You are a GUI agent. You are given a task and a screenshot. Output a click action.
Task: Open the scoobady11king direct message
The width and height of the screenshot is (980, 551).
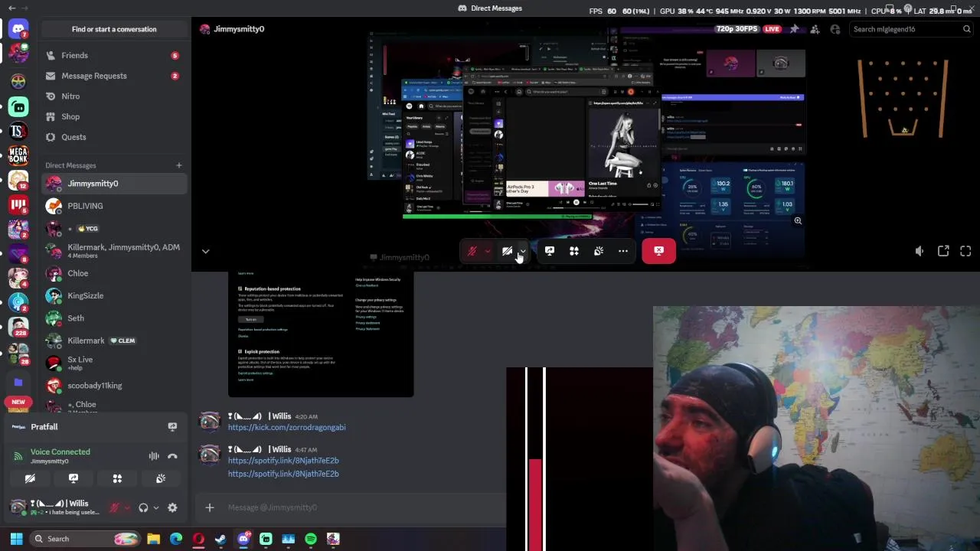(x=114, y=386)
